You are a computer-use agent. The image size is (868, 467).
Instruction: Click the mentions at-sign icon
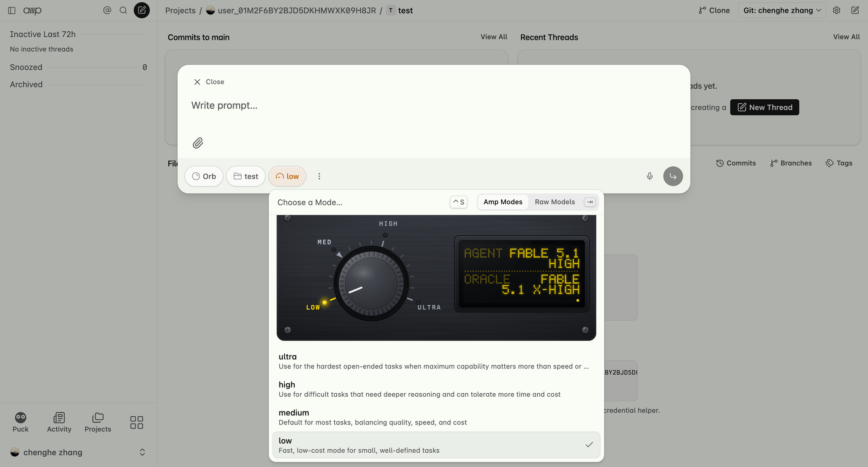pyautogui.click(x=107, y=10)
